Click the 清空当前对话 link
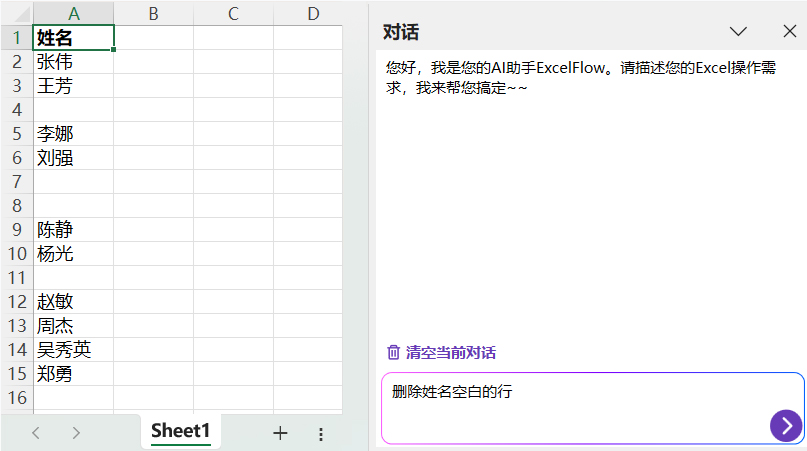Viewport: 807px width, 451px height. [x=450, y=353]
